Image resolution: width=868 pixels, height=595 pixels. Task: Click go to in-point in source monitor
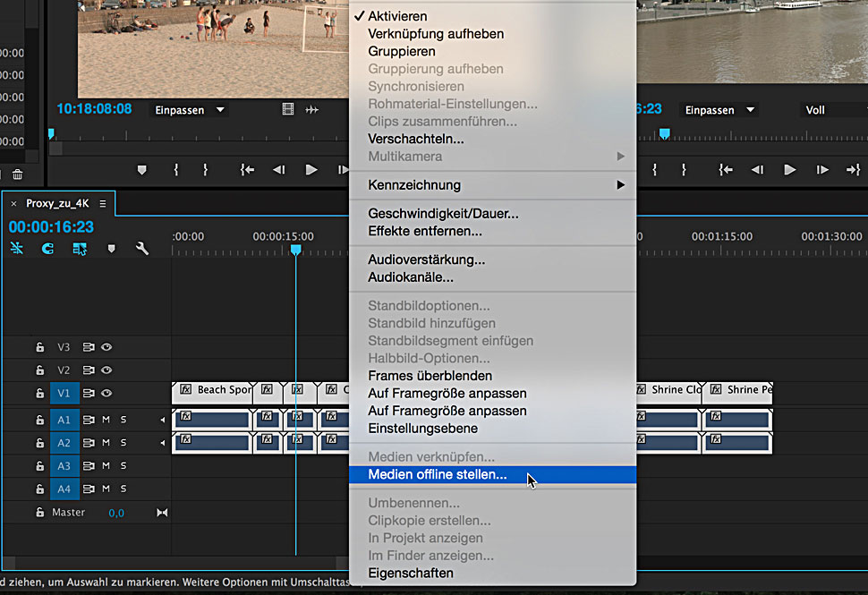tap(247, 170)
